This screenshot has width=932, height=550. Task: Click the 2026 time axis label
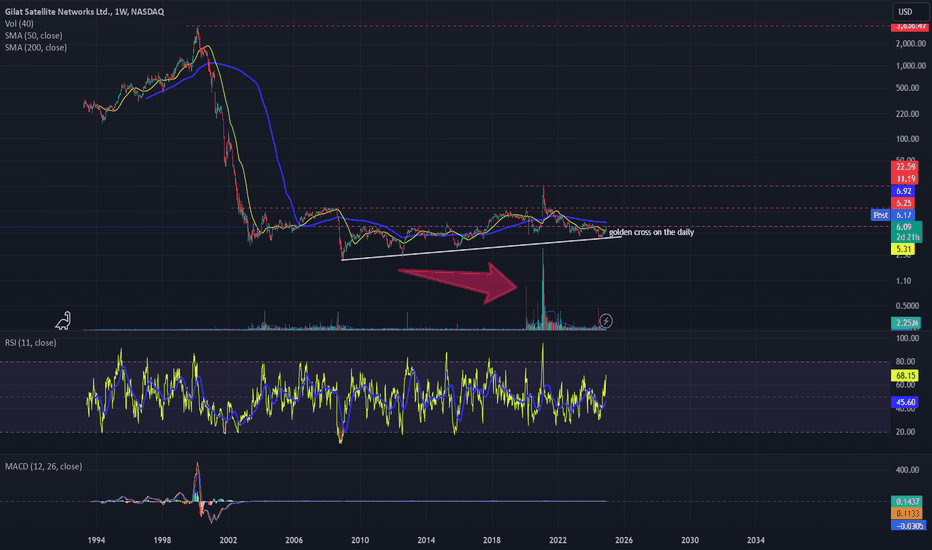click(x=624, y=540)
